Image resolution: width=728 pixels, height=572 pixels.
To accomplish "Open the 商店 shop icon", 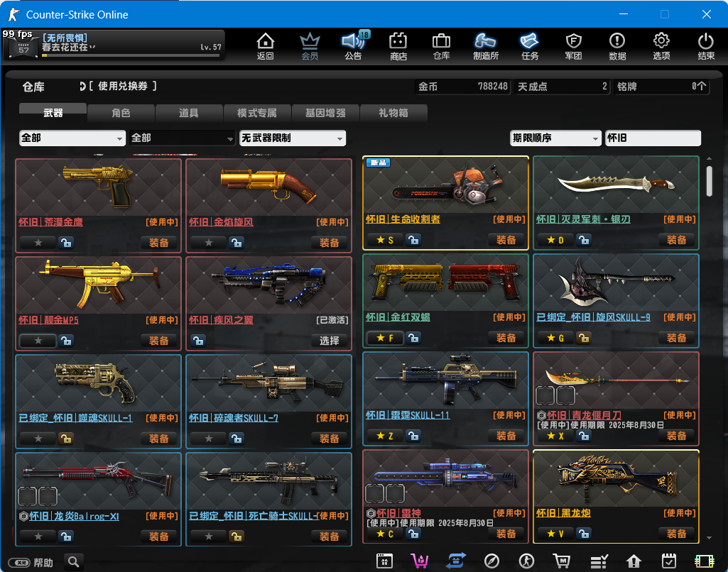I will click(x=398, y=46).
